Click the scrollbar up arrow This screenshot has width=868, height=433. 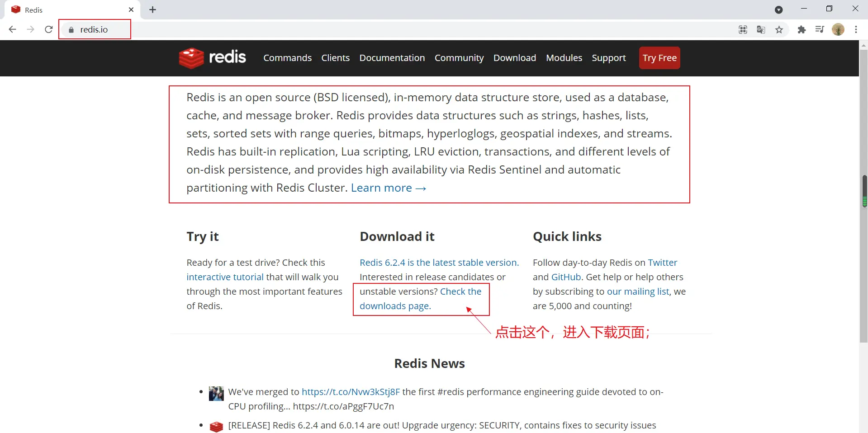coord(864,45)
